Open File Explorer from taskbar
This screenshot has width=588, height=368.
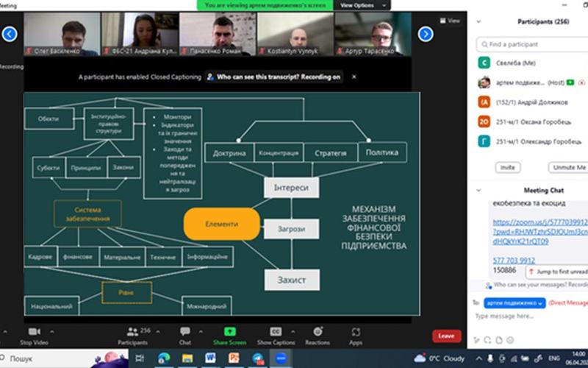[x=187, y=358]
